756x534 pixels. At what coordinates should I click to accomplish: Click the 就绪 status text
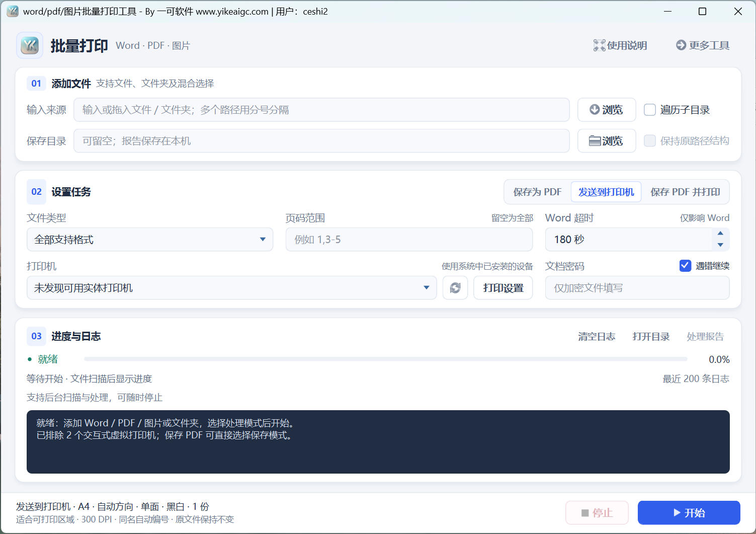48,359
